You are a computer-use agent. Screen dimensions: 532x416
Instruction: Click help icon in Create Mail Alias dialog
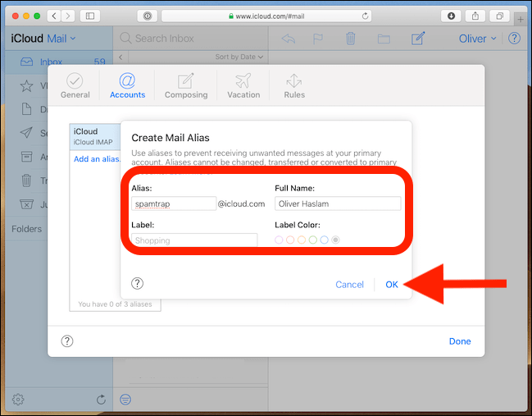tap(138, 283)
